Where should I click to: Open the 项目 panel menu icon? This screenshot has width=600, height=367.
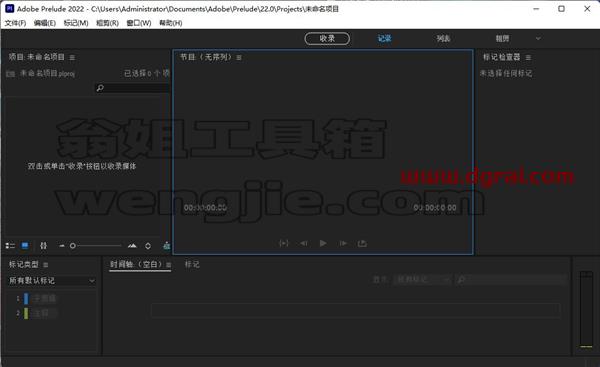point(72,57)
